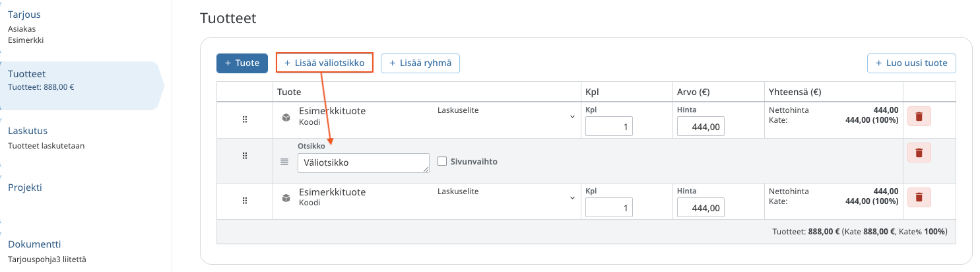Screen dimensions: 980x272
Task: Click trash icon on Väliotsikko row
Action: coord(919,153)
